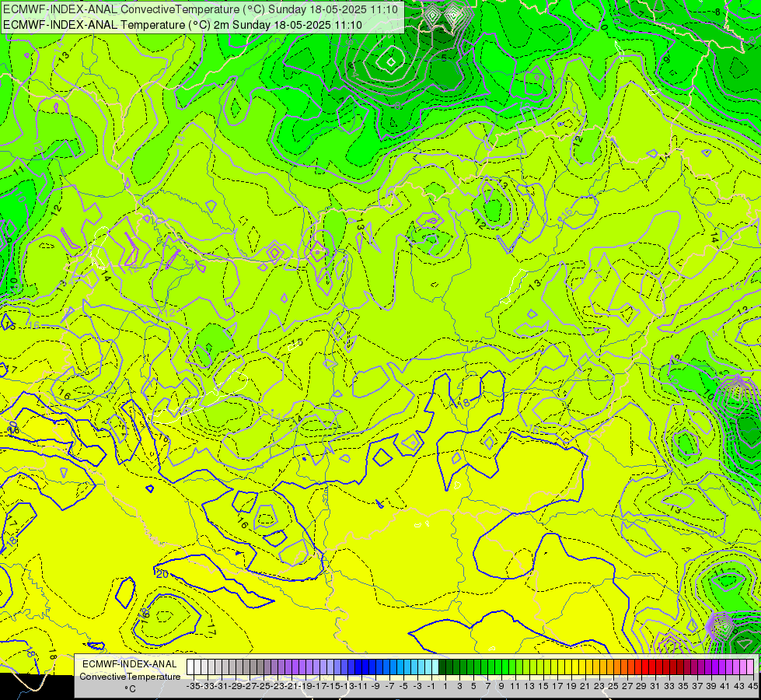This screenshot has height=700, width=761.
Task: Select the first white swatch in the legend
Action: point(190,667)
